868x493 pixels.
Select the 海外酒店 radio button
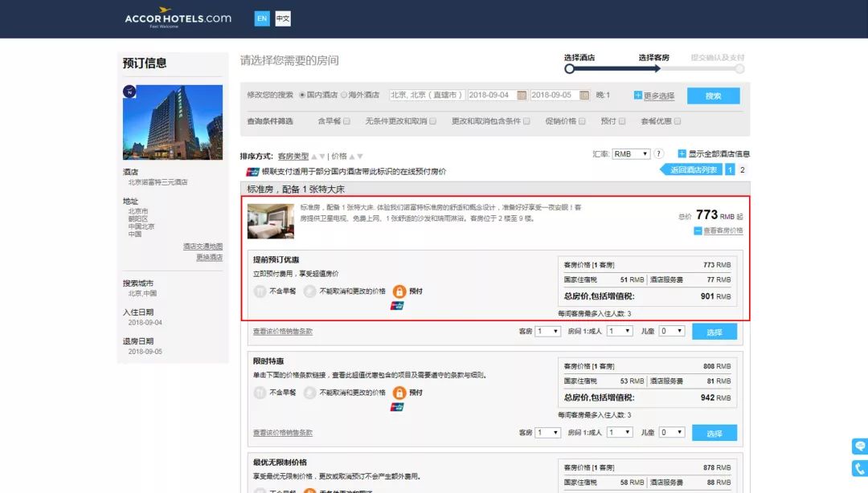point(344,95)
